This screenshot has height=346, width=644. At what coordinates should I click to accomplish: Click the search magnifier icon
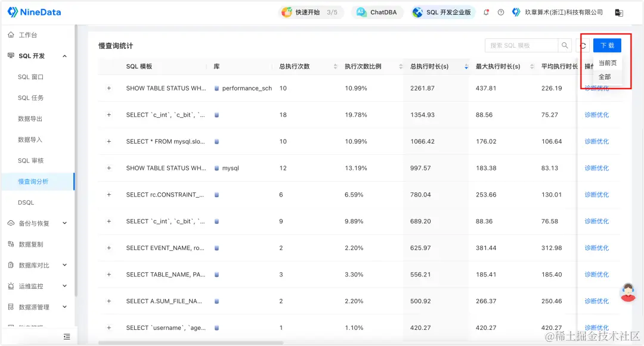pos(565,45)
